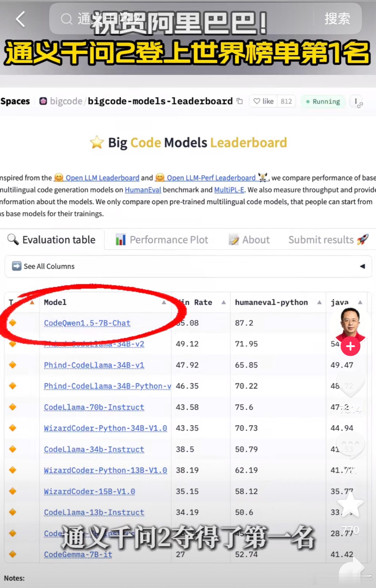376x588 pixels.
Task: Copy the bigcode-models-leaderboard space name icon
Action: (240, 101)
